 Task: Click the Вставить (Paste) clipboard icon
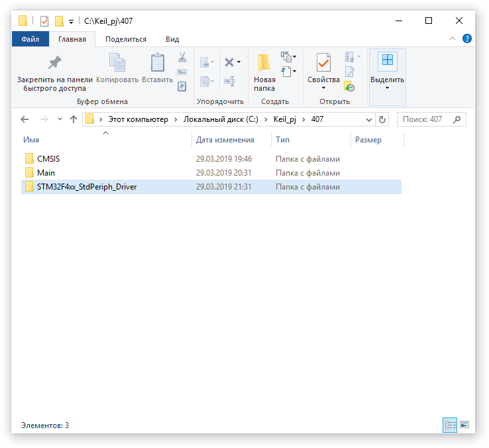click(x=158, y=62)
